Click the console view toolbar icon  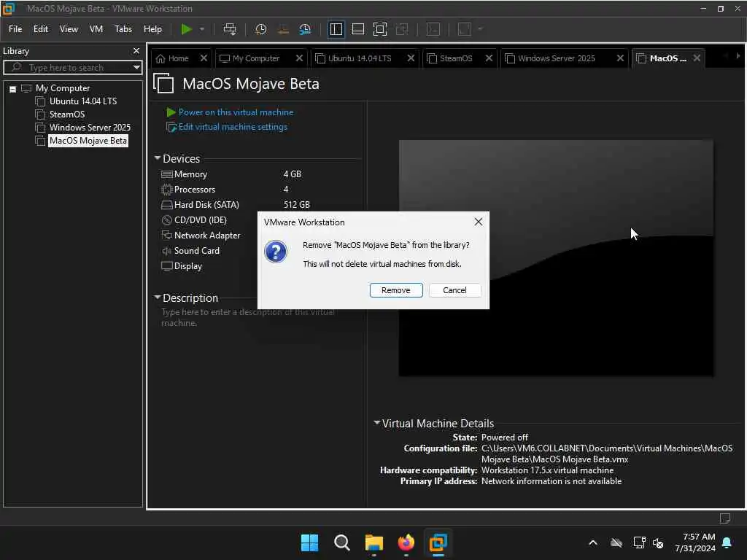click(x=433, y=29)
